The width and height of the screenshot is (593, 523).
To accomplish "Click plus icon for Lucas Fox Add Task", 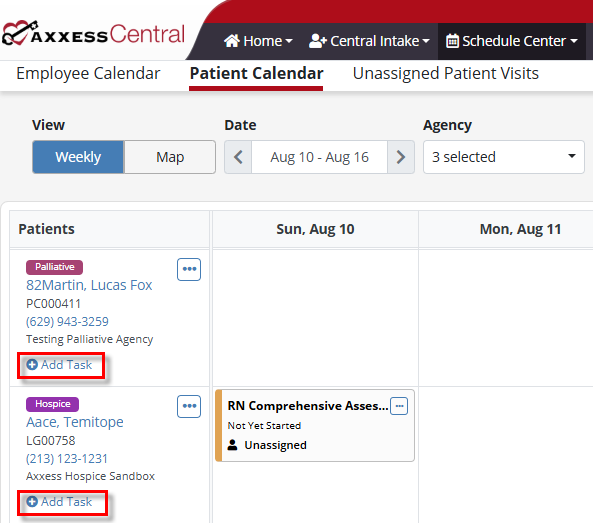I will [x=32, y=365].
